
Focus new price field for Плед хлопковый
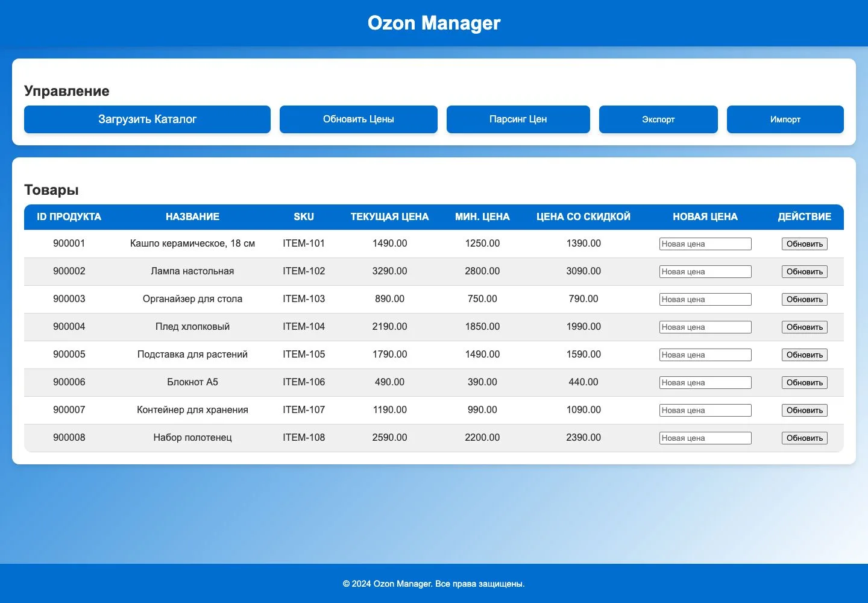(705, 327)
